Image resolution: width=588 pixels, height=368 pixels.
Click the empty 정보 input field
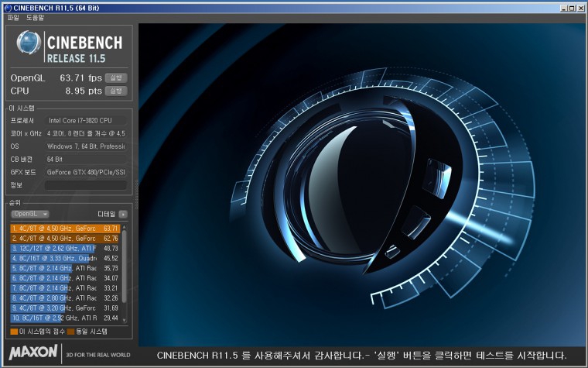pyautogui.click(x=86, y=185)
